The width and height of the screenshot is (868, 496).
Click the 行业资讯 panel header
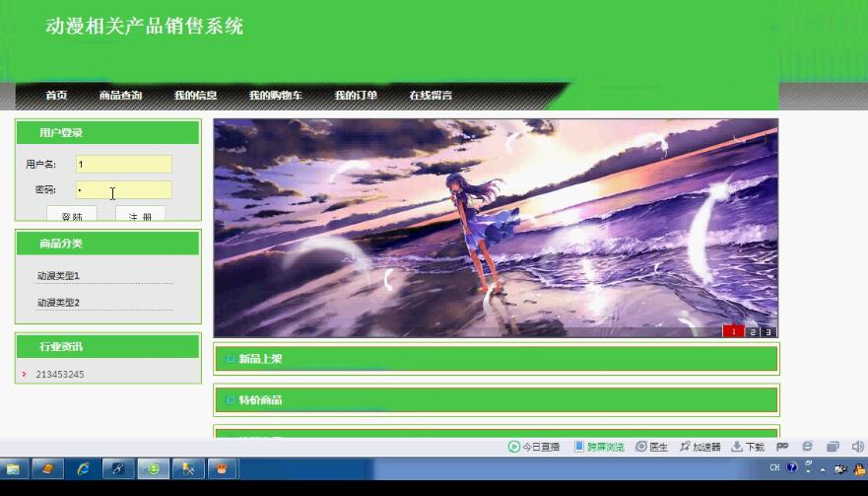coord(108,346)
